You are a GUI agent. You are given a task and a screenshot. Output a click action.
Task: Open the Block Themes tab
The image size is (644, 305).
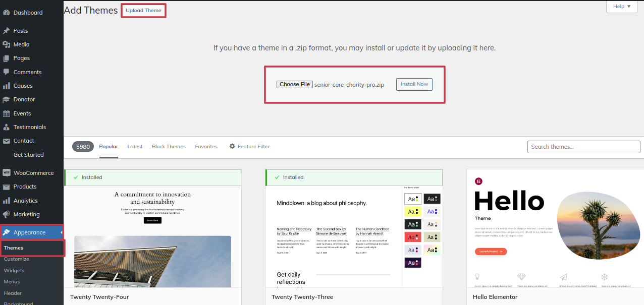click(x=169, y=147)
